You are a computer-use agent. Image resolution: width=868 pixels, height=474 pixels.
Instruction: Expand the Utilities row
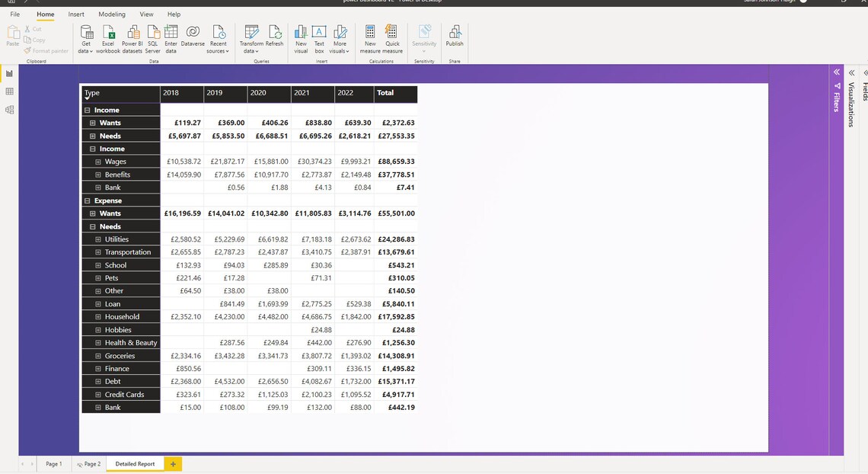tap(97, 239)
